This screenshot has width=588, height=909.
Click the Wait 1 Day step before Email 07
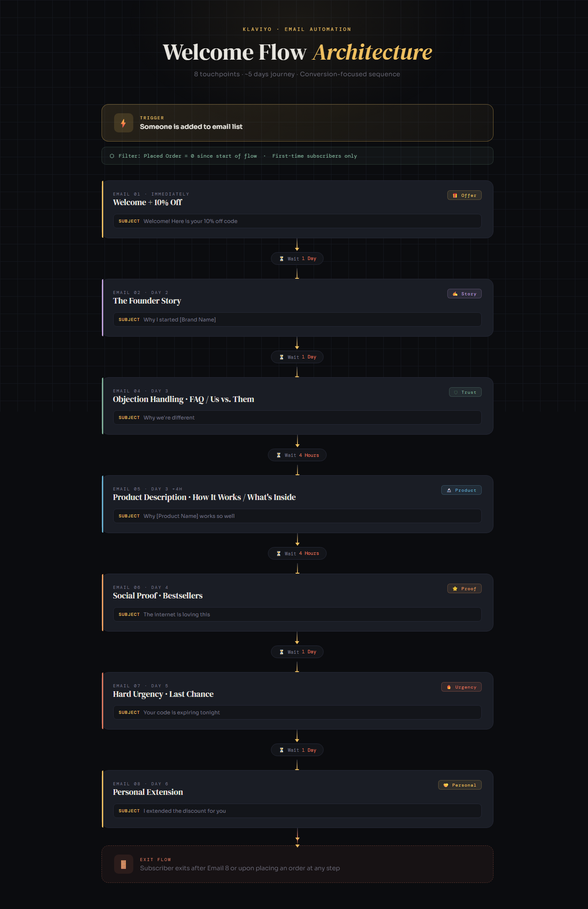tap(297, 652)
